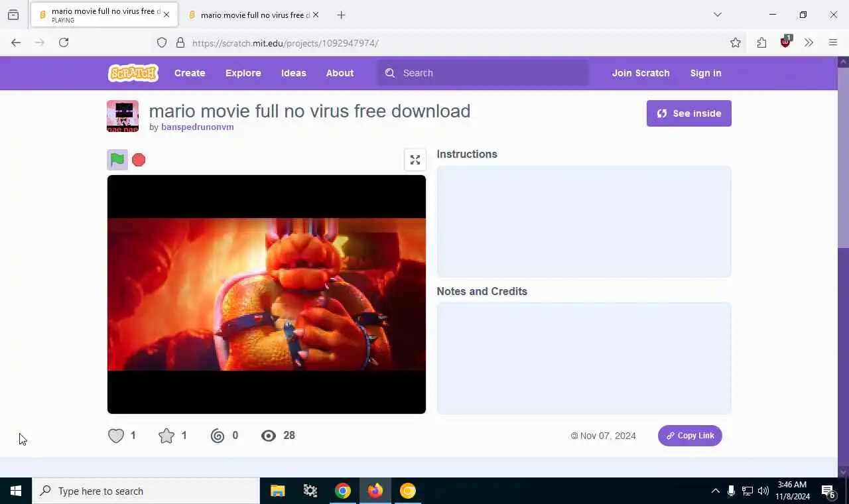Open the Scratch logo home link
This screenshot has width=849, height=504.
tap(133, 73)
